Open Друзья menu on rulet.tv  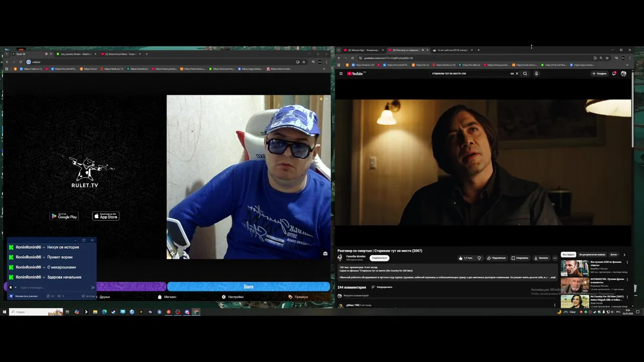(x=104, y=297)
